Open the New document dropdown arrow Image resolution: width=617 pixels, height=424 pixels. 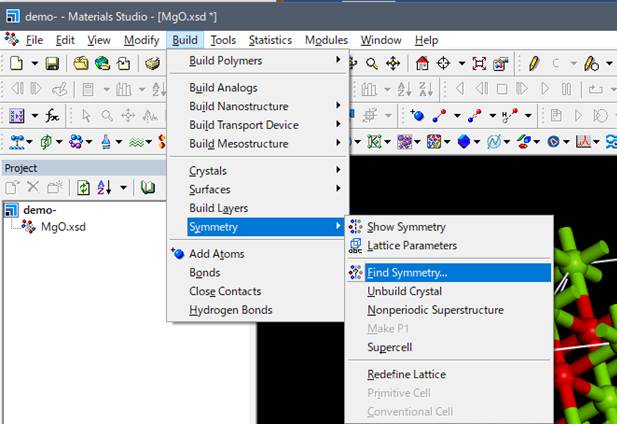pyautogui.click(x=35, y=63)
